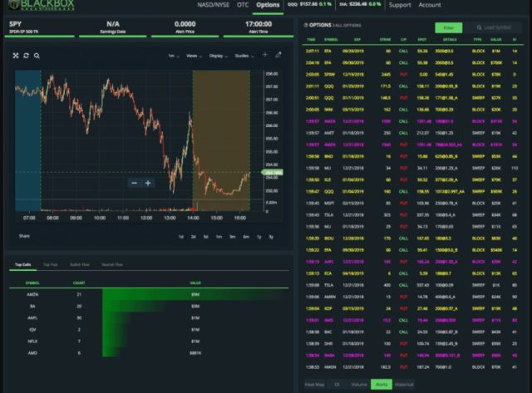Viewport: 532px width, 393px height.
Task: Click the SPY symbol header
Action: pyautogui.click(x=39, y=27)
